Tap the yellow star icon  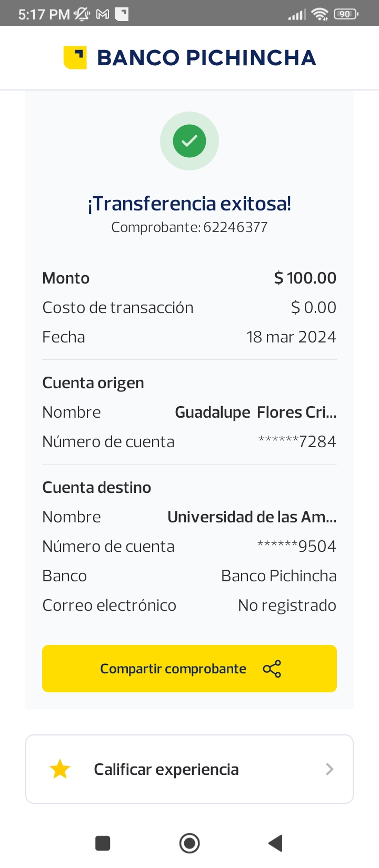[60, 769]
